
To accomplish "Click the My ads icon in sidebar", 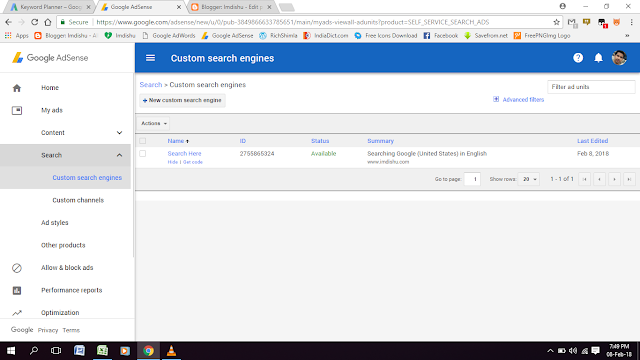I will (x=17, y=110).
